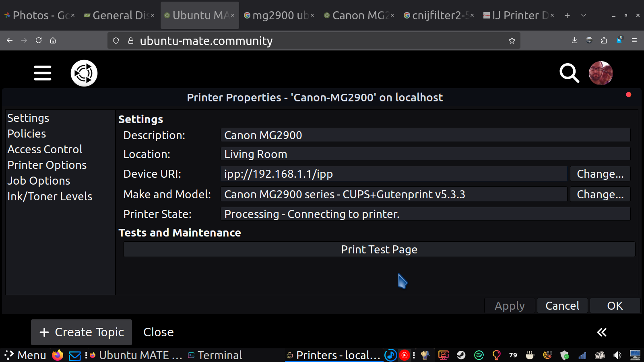Image resolution: width=644 pixels, height=362 pixels.
Task: Click the OK button
Action: pyautogui.click(x=615, y=306)
